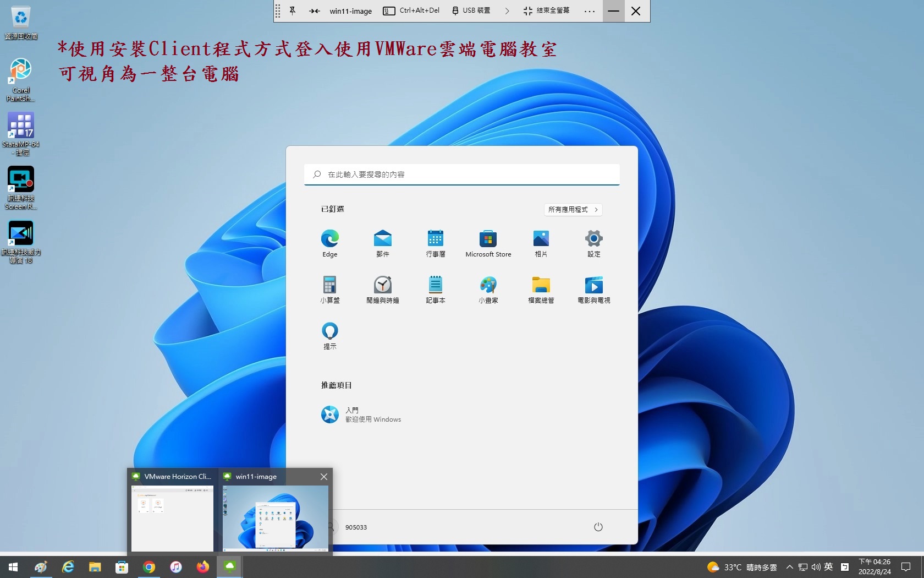Click the win11-image label in toolbar
924x578 pixels.
[x=351, y=11]
